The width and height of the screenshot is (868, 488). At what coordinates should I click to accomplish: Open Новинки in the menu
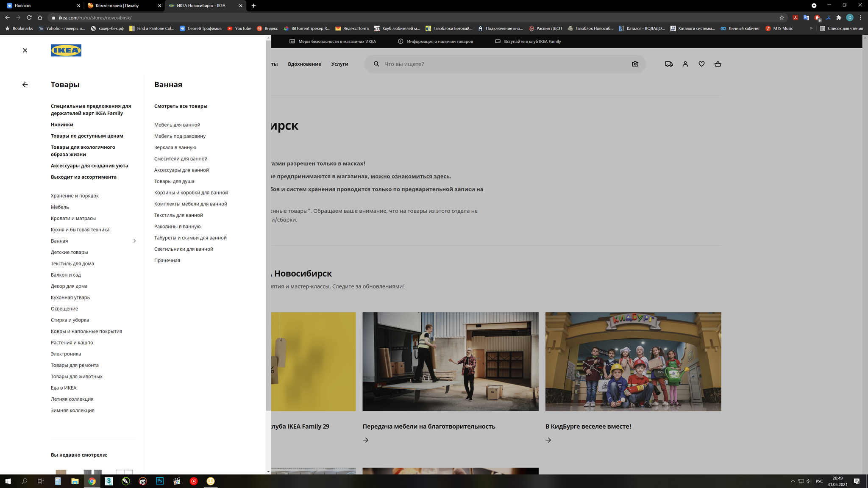pyautogui.click(x=62, y=125)
